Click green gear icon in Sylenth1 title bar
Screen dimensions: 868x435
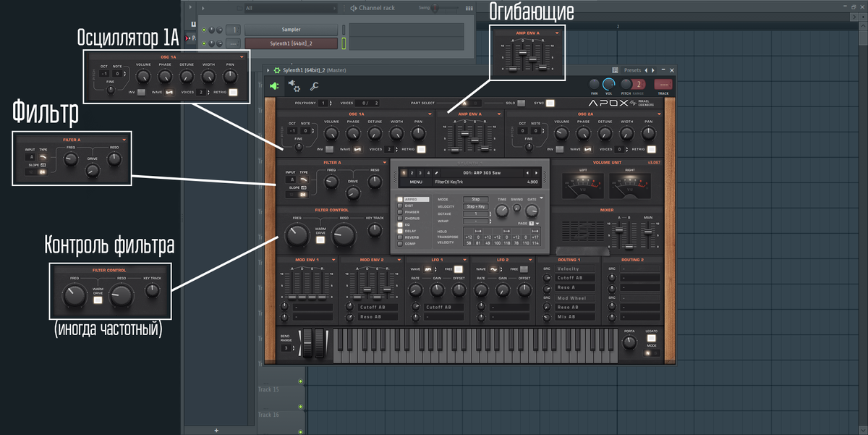click(x=276, y=70)
